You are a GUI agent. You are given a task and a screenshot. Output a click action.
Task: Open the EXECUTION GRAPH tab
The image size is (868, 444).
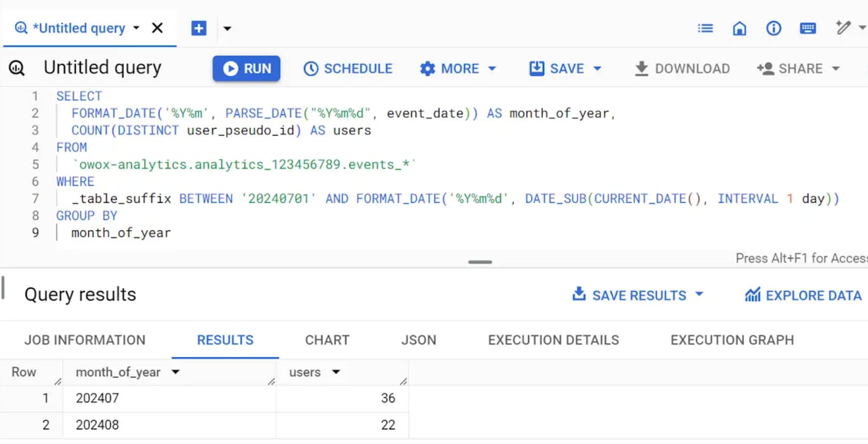pos(732,340)
